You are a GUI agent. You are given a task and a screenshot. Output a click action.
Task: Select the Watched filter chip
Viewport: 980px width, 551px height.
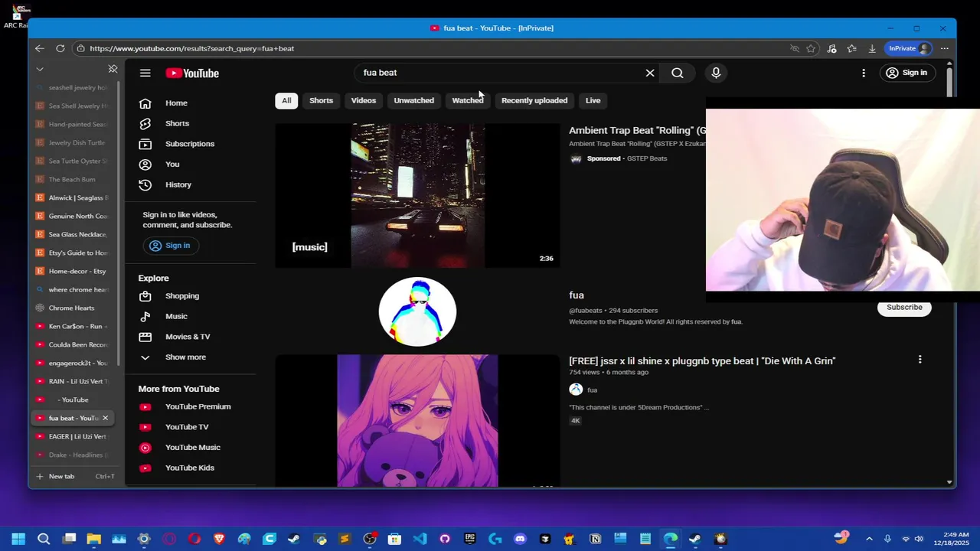[468, 100]
